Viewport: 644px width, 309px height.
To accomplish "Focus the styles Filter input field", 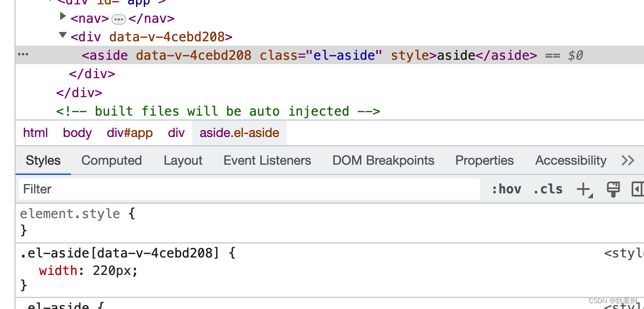I will coord(249,189).
